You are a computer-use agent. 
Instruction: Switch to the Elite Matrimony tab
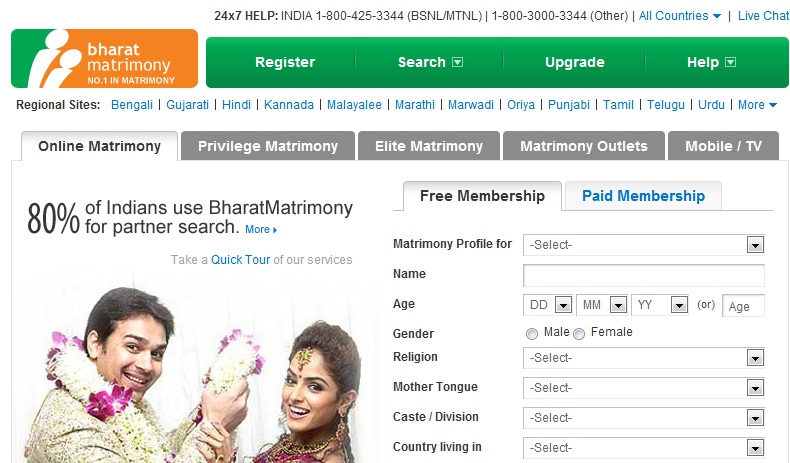pos(429,146)
